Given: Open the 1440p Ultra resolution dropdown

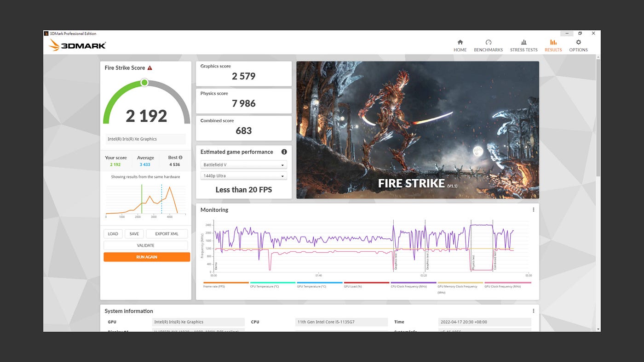Looking at the screenshot, I should [x=244, y=176].
